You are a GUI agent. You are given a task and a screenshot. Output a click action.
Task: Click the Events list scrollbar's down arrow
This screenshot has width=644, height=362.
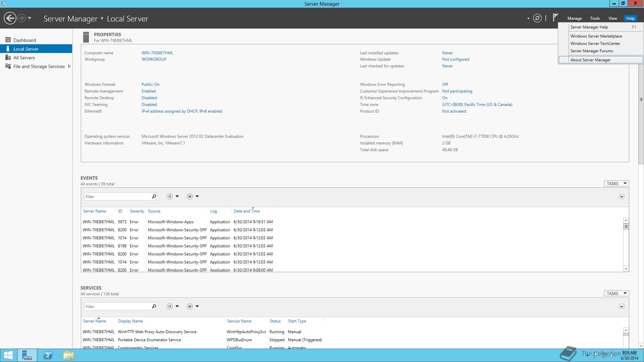(626, 269)
